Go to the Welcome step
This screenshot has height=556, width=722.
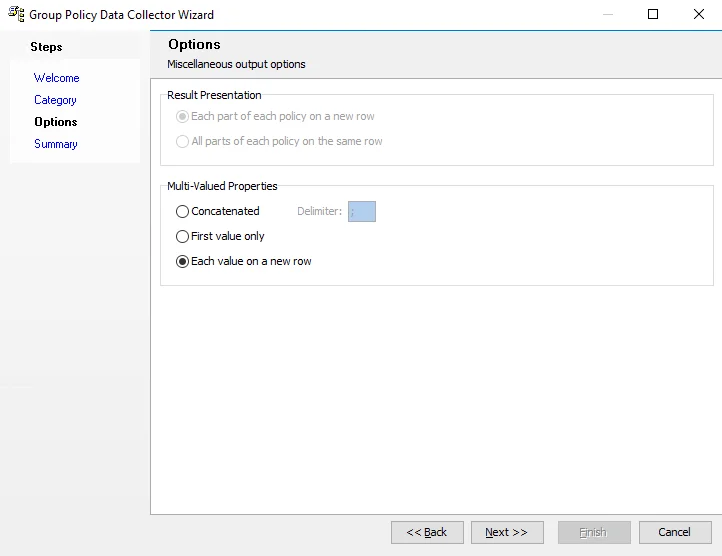point(57,78)
